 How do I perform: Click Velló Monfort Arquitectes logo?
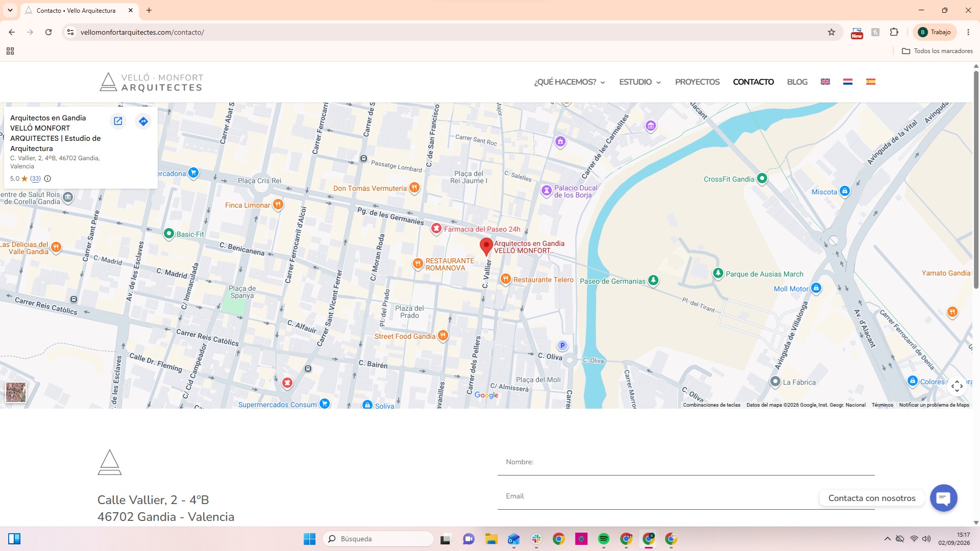[x=151, y=82]
